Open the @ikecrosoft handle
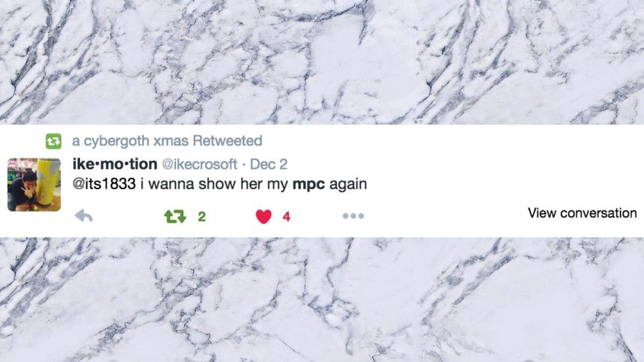Image resolution: width=644 pixels, height=362 pixels. pyautogui.click(x=200, y=164)
